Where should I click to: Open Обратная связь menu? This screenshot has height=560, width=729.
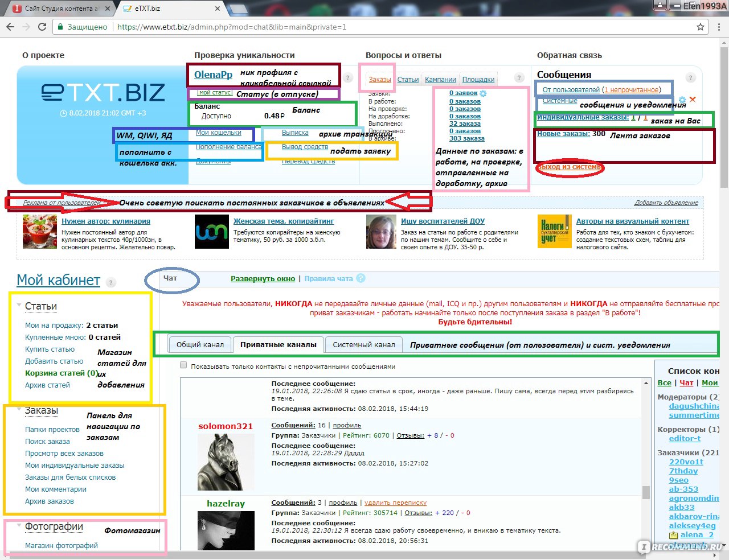(570, 55)
